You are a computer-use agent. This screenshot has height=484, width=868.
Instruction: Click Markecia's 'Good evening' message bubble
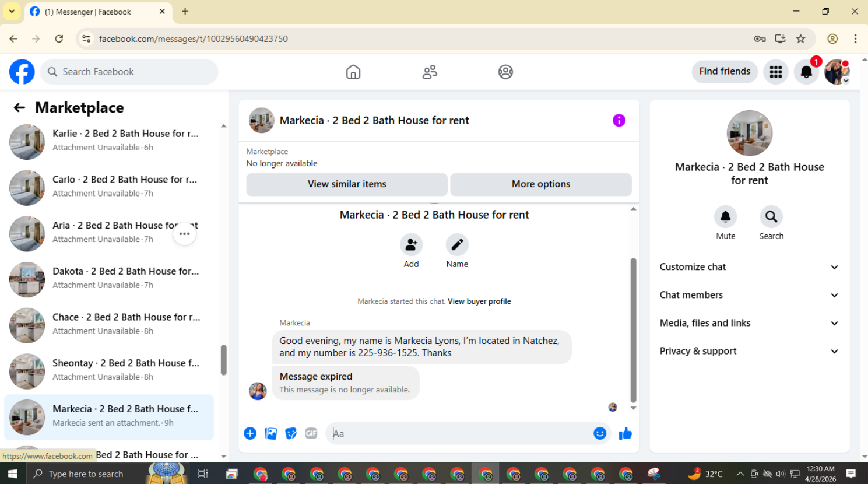(421, 347)
